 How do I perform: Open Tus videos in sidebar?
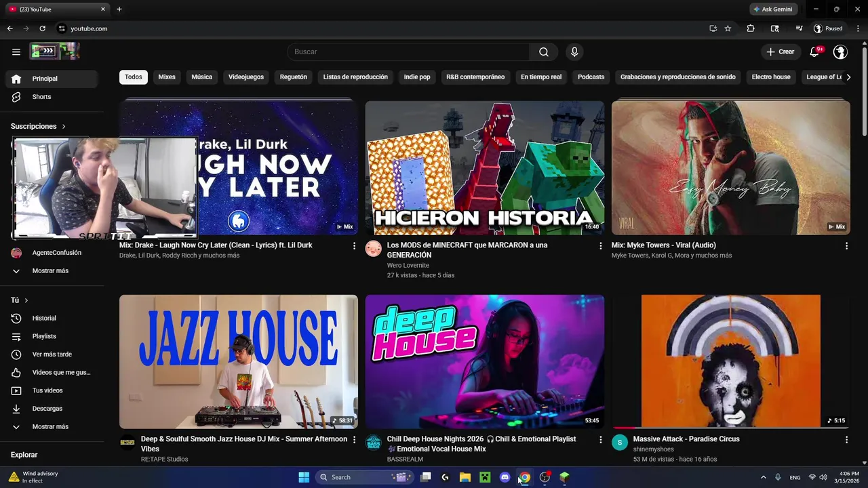(52, 390)
